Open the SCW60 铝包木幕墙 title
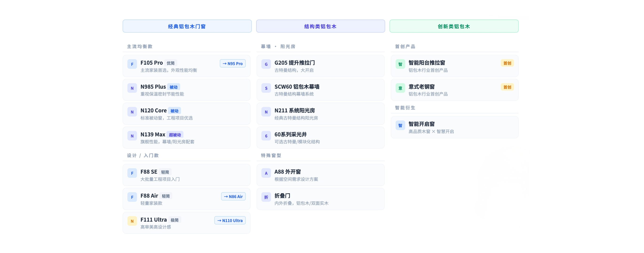Image resolution: width=644 pixels, height=253 pixels. tap(297, 87)
